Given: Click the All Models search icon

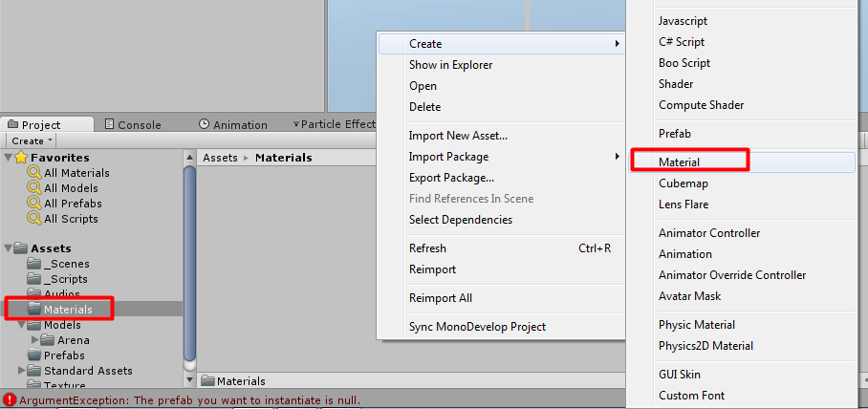Looking at the screenshot, I should [x=34, y=188].
